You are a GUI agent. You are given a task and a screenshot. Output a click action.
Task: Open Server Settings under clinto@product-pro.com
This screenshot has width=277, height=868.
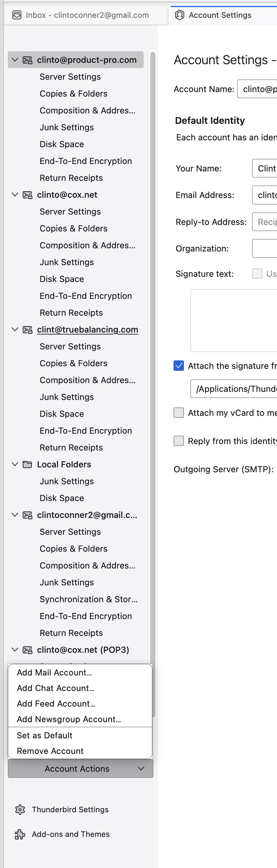pyautogui.click(x=70, y=77)
